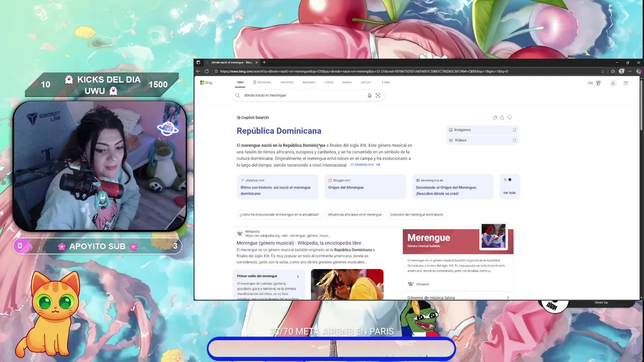Open the browser settings ellipsis menu
644x362 pixels.
point(630,71)
